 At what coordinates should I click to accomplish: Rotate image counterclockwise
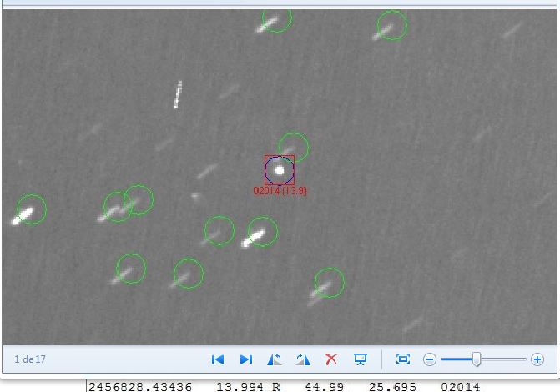pyautogui.click(x=275, y=359)
